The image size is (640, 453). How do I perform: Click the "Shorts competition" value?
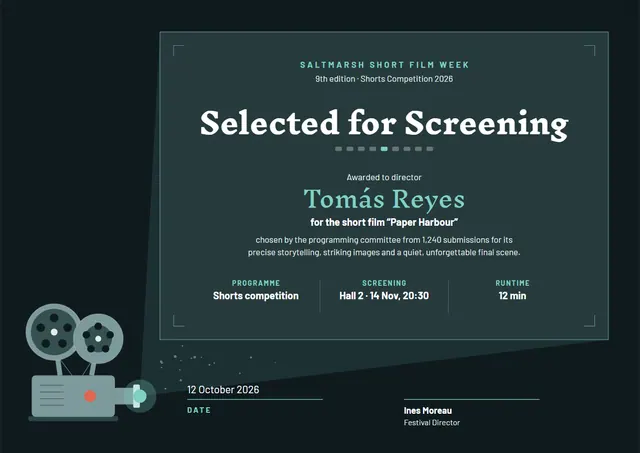coord(256,296)
